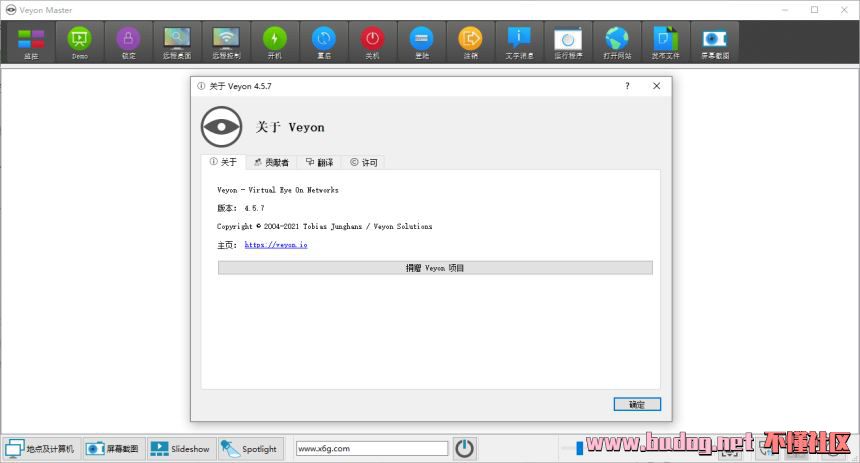Open the Slideshow panel
The width and height of the screenshot is (860, 463).
click(x=180, y=449)
